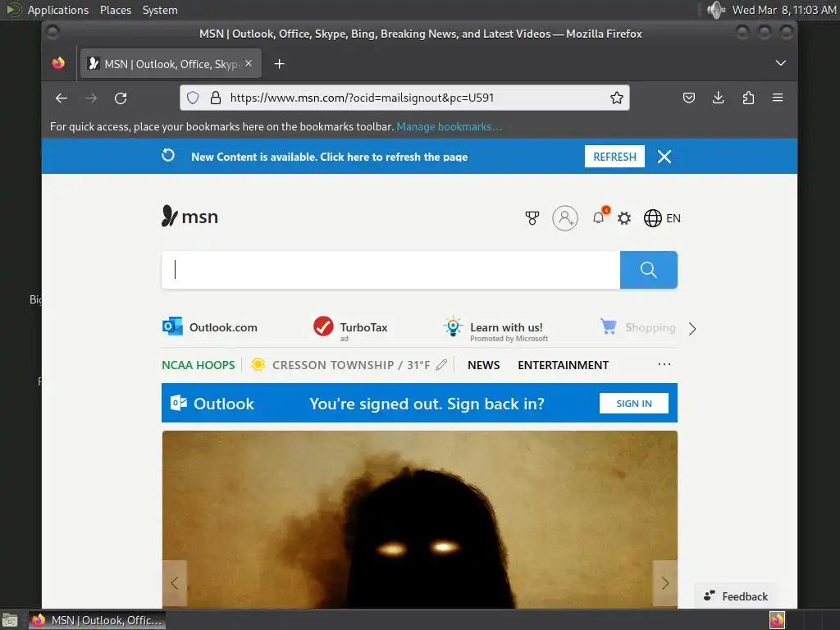Edit weather location pencil icon
Screen dimensions: 840x630
[441, 365]
